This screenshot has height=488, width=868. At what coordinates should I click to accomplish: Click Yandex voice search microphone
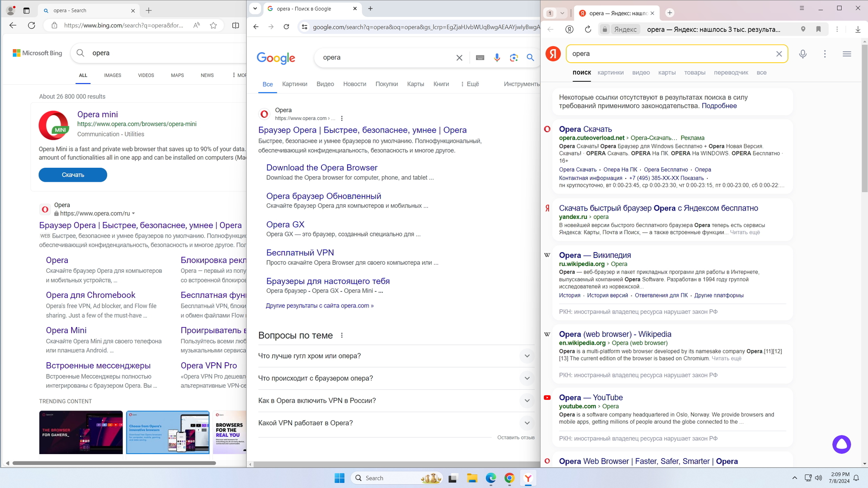click(802, 54)
